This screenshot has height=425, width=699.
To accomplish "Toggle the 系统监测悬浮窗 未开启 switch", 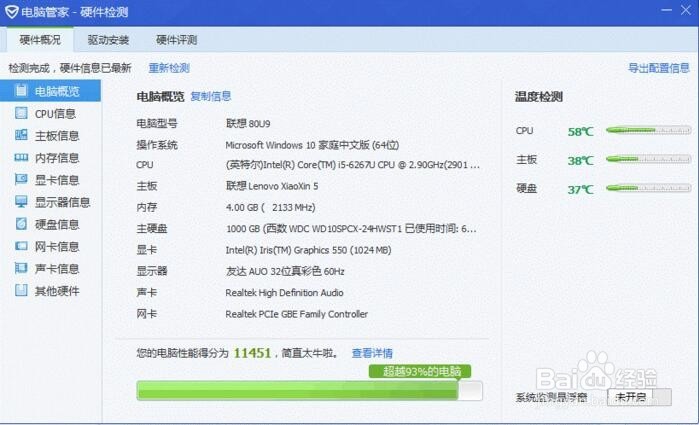I will pyautogui.click(x=639, y=397).
